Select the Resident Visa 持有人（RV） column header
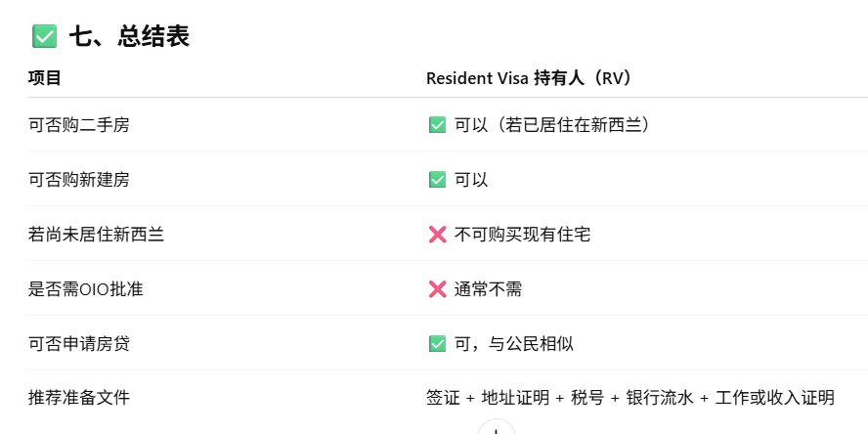The image size is (868, 434). pos(536,78)
